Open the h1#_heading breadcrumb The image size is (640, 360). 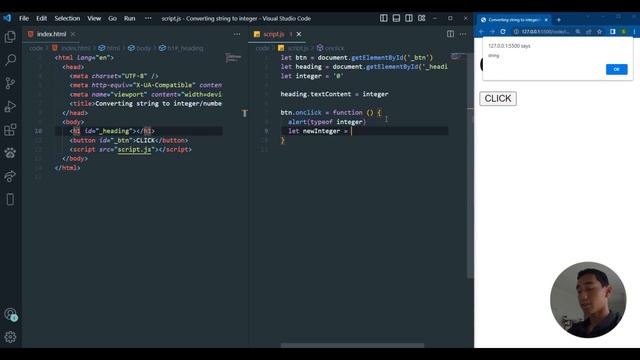coord(181,48)
